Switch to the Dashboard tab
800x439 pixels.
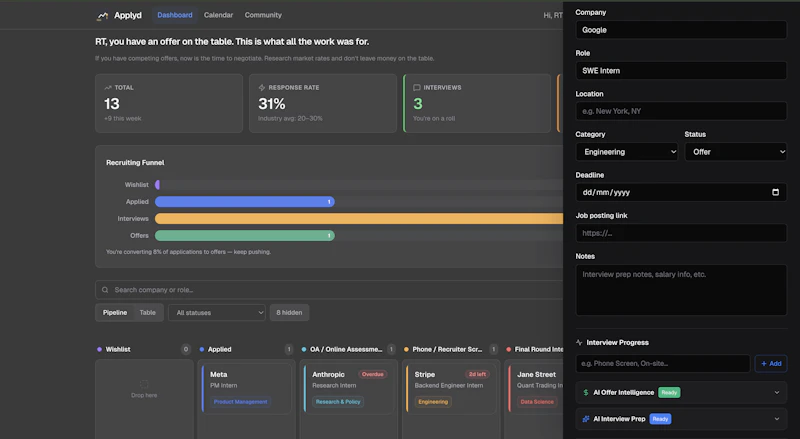pos(175,15)
